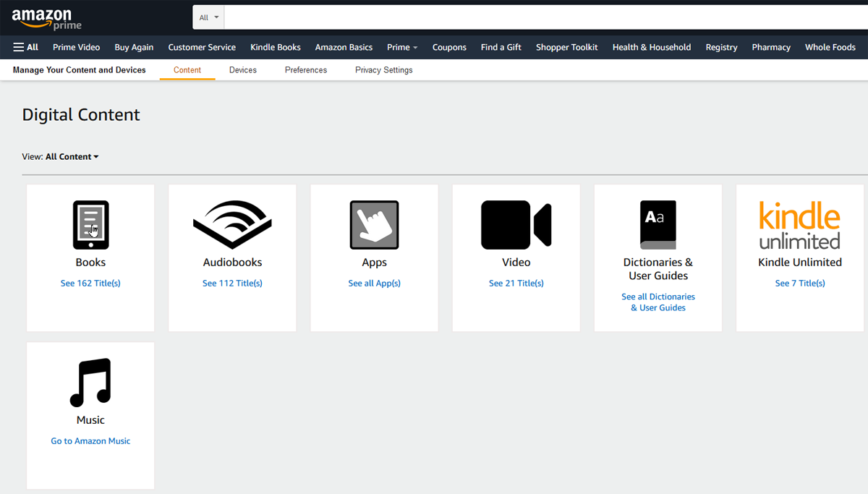This screenshot has width=868, height=494.
Task: Select the Music note icon
Action: click(x=90, y=382)
